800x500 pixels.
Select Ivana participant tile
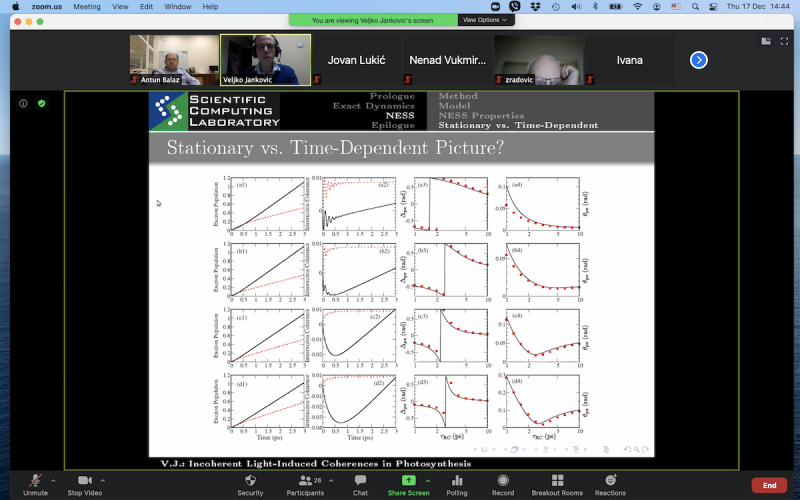629,60
